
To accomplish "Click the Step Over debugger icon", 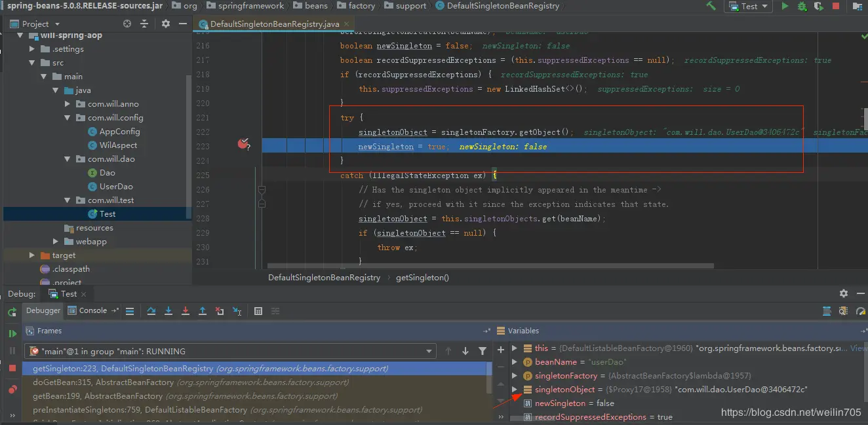I will click(151, 311).
